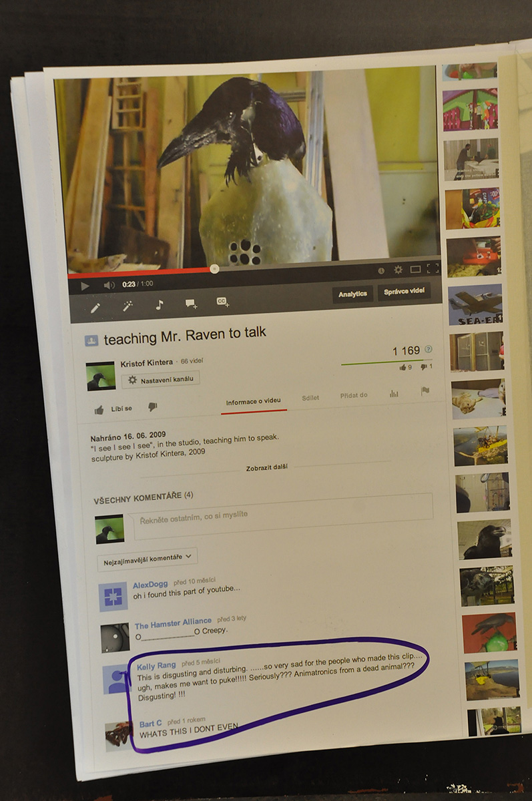Open the Kristof Kintera channel link
Viewport: 532px width, 801px height.
(x=147, y=362)
